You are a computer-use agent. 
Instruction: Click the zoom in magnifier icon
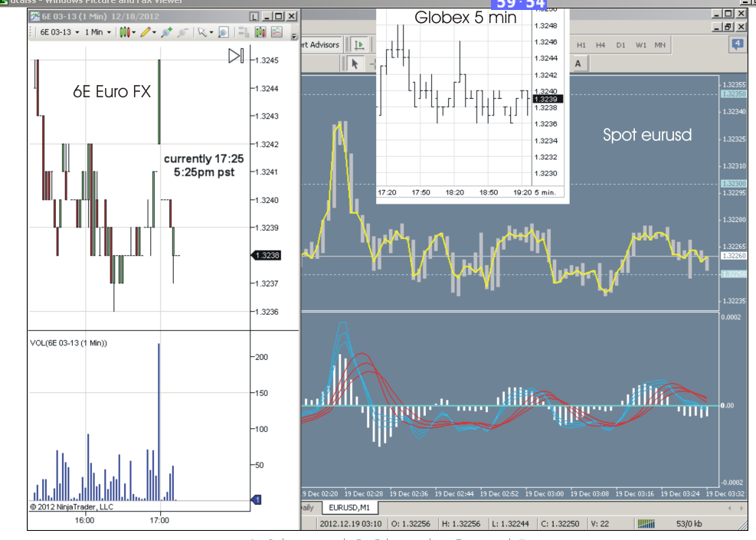[167, 32]
